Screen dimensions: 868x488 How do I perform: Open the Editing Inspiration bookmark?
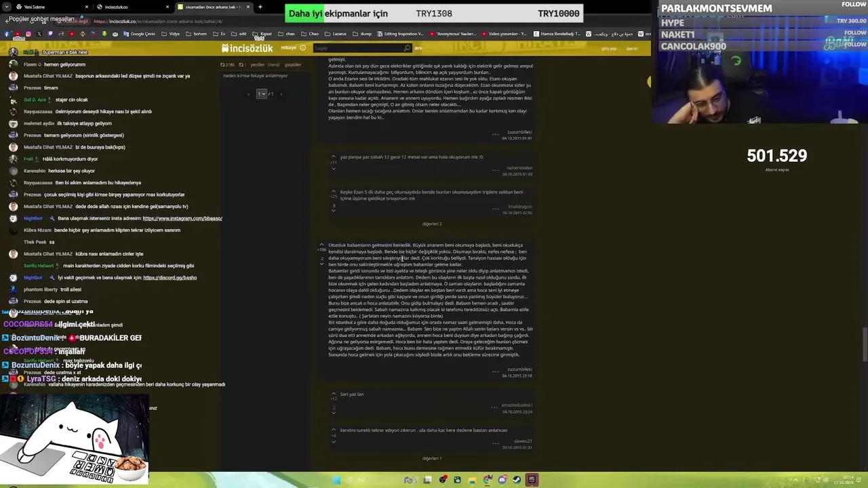point(400,34)
